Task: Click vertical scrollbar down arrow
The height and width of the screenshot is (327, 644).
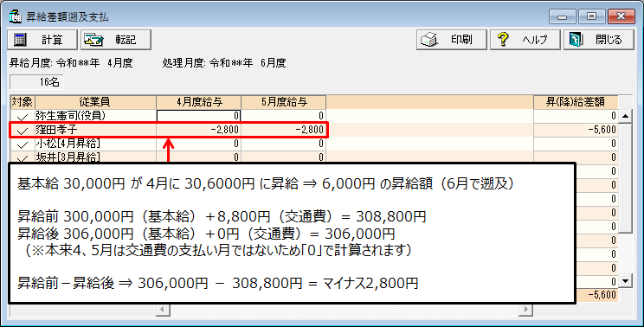Action: pyautogui.click(x=625, y=281)
